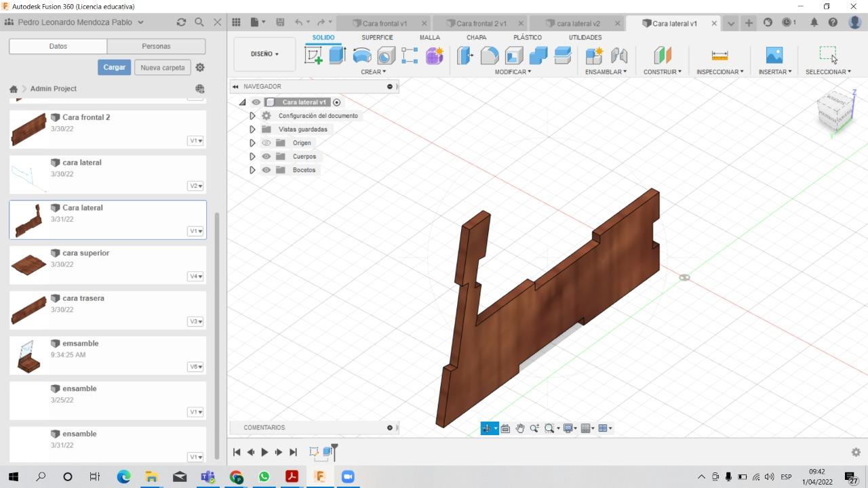Expand the Cuerpos tree node
This screenshot has width=868, height=488.
pos(252,157)
